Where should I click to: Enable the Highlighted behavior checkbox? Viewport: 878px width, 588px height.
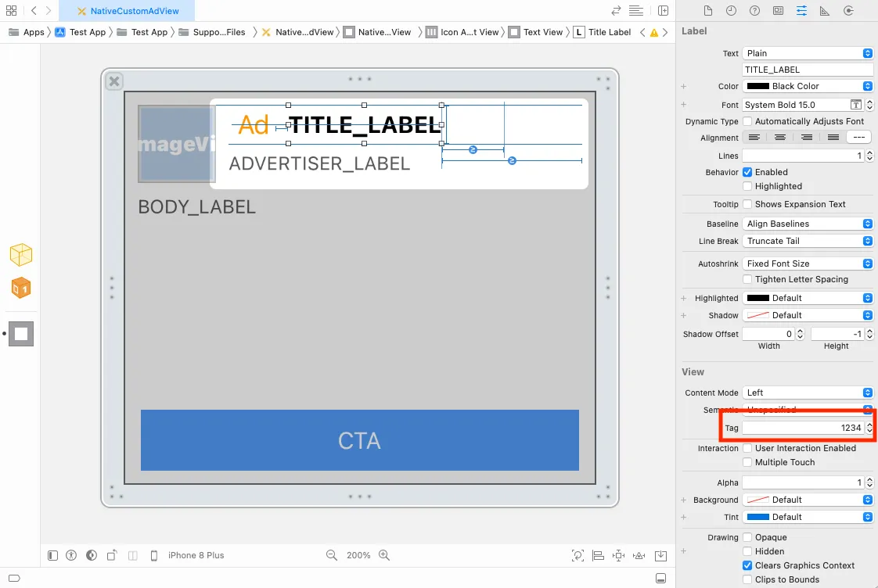pos(747,186)
